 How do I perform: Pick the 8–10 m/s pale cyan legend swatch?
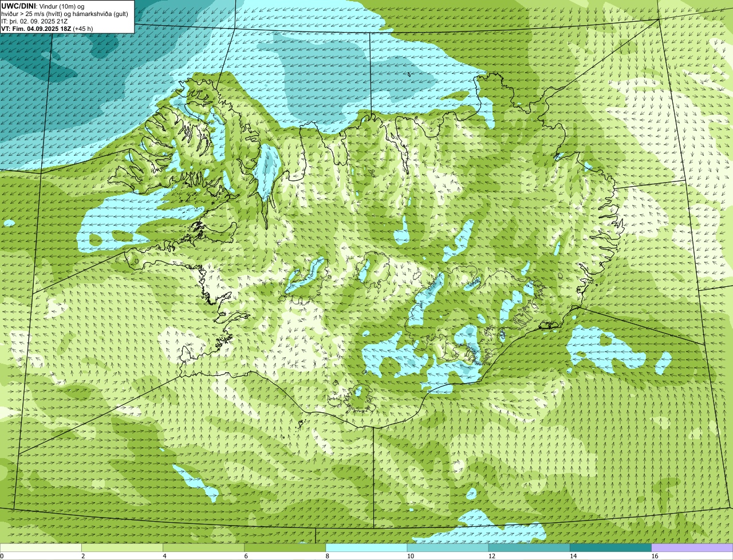tap(366, 547)
